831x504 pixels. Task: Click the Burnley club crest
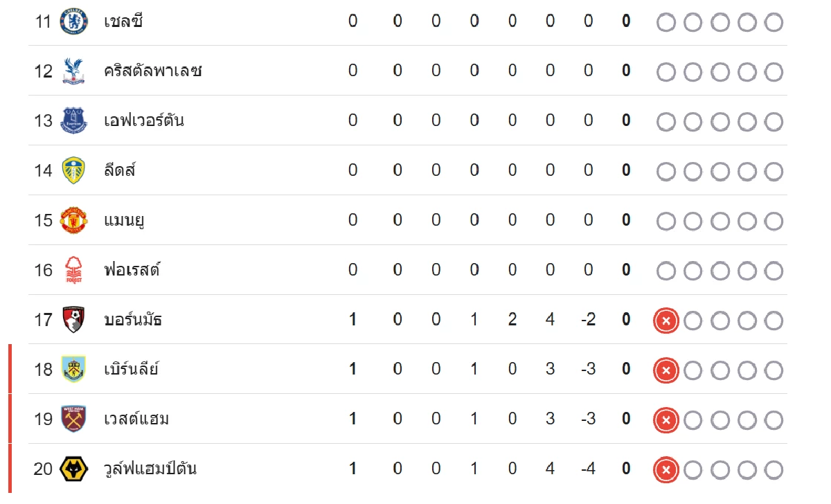pyautogui.click(x=73, y=369)
